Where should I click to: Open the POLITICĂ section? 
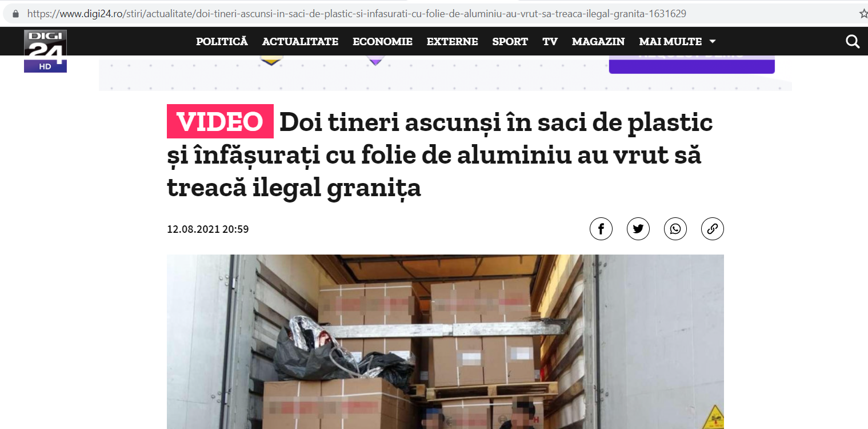pyautogui.click(x=222, y=41)
